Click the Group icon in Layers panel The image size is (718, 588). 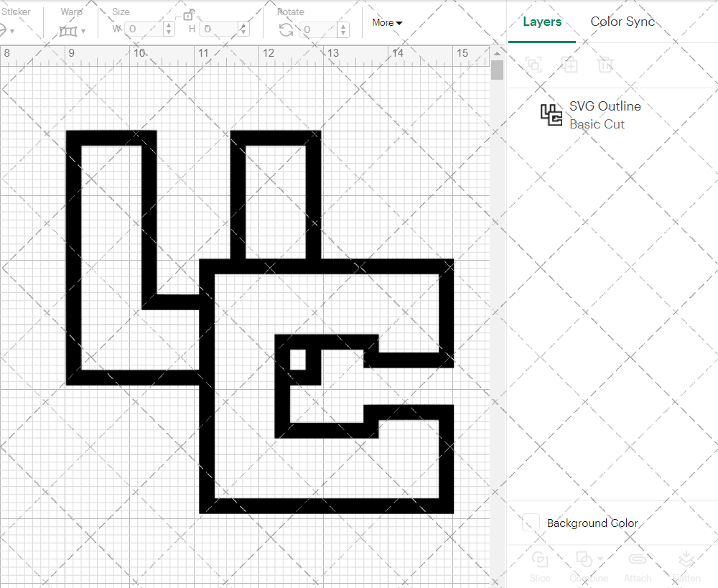point(533,65)
